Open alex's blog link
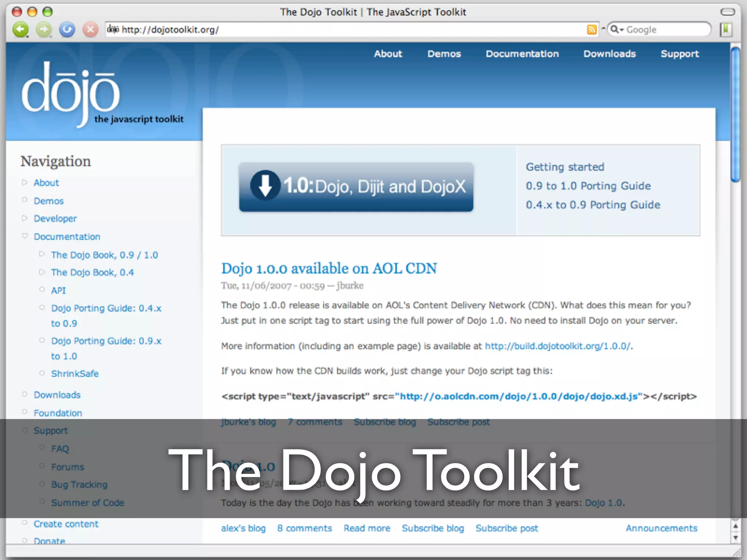This screenshot has height=560, width=747. (x=243, y=528)
